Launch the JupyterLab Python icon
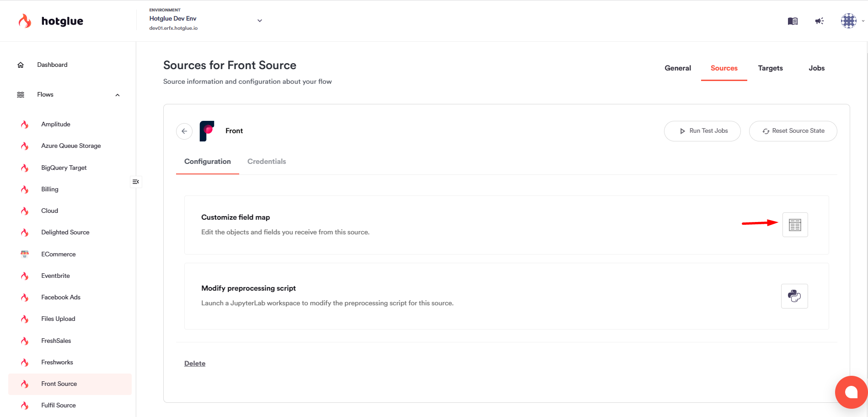Screen dimensions: 868x417 coord(794,296)
